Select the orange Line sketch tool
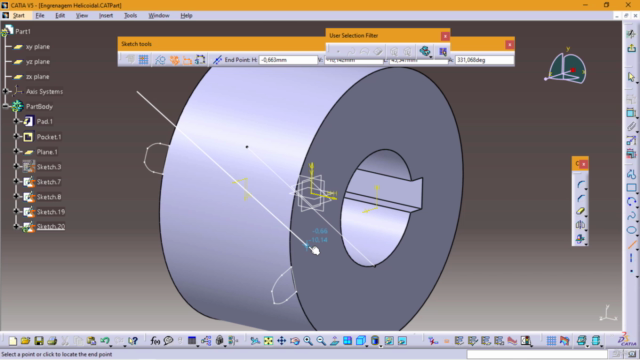The height and width of the screenshot is (360, 640). point(631,244)
